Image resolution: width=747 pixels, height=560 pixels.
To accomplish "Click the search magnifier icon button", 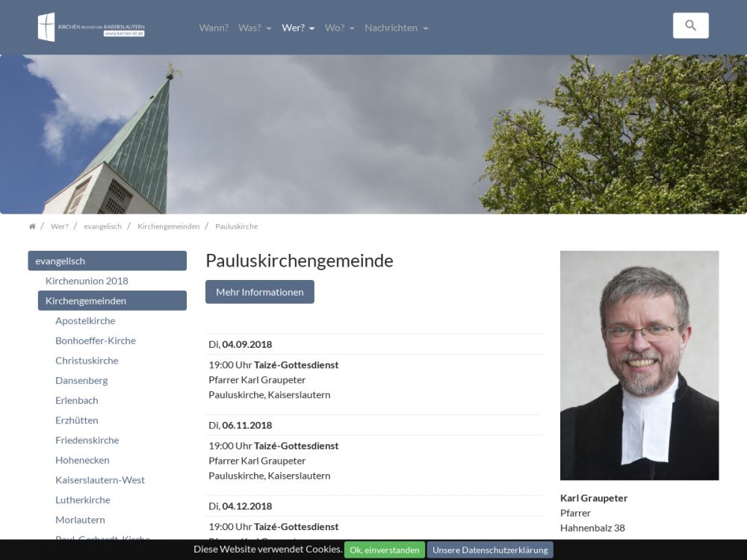I will coord(690,25).
